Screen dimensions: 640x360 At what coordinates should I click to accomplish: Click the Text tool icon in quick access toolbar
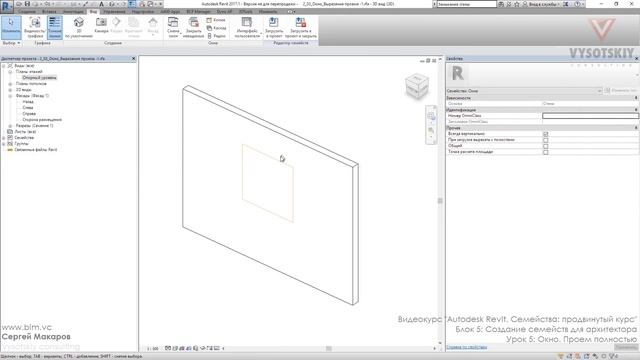[x=102, y=4]
